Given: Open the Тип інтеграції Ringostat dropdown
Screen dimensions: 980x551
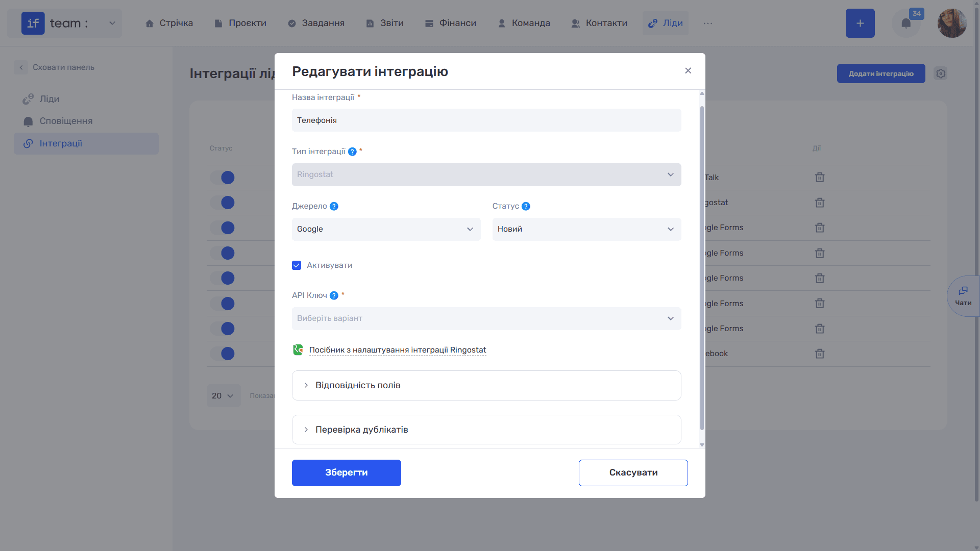Looking at the screenshot, I should [486, 174].
